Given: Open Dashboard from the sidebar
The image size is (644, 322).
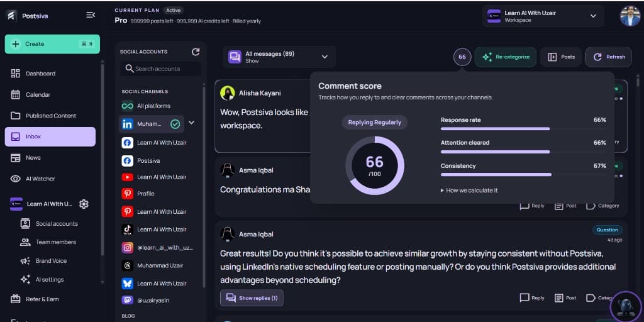Looking at the screenshot, I should [x=40, y=74].
